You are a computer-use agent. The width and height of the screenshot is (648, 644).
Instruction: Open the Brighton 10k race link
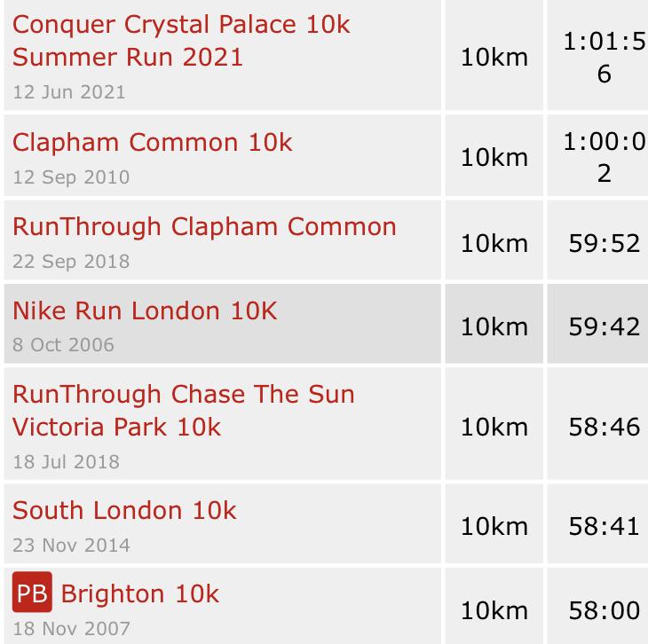coord(139,594)
